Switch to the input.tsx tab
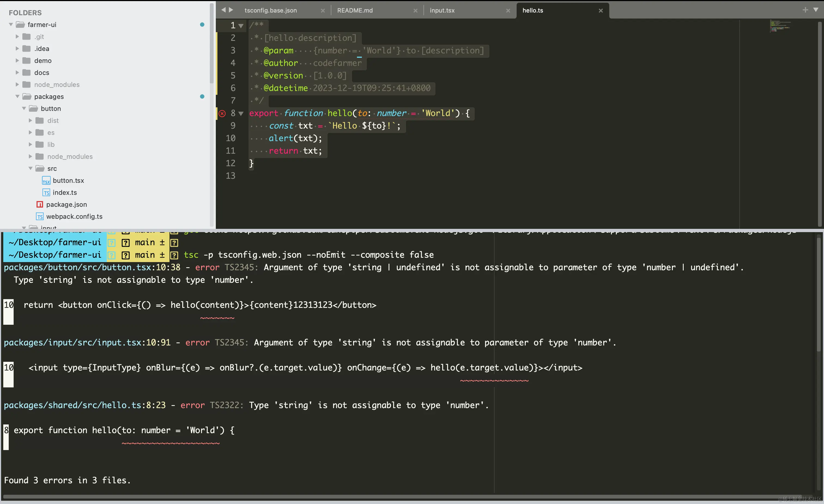This screenshot has width=824, height=504. point(442,10)
